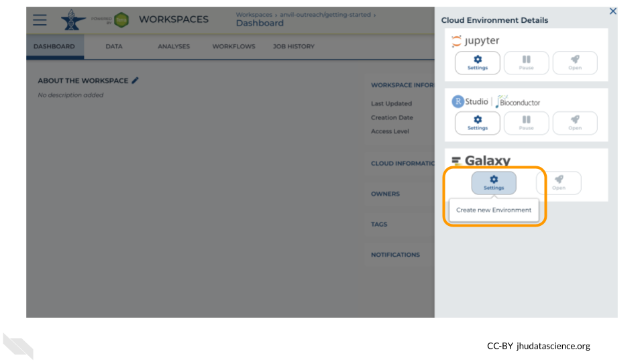This screenshot has width=644, height=362.
Task: Launch RStudio with Open button
Action: click(x=575, y=123)
